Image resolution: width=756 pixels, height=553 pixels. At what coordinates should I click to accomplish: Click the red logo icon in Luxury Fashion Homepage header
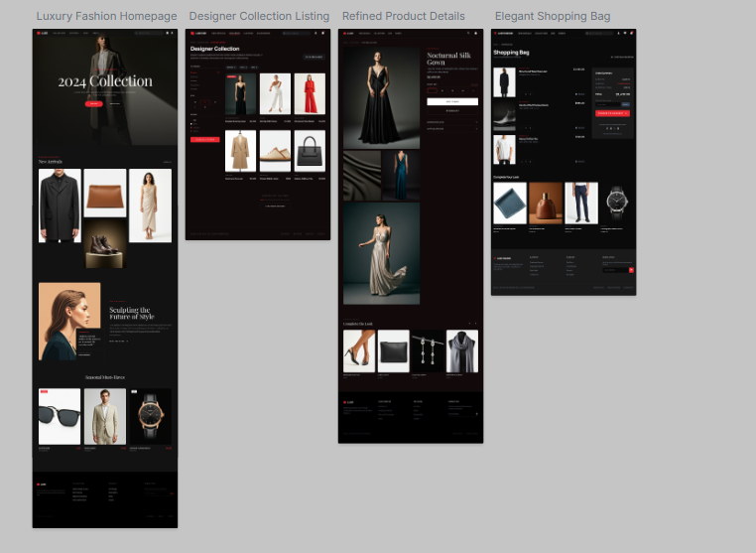[x=38, y=33]
